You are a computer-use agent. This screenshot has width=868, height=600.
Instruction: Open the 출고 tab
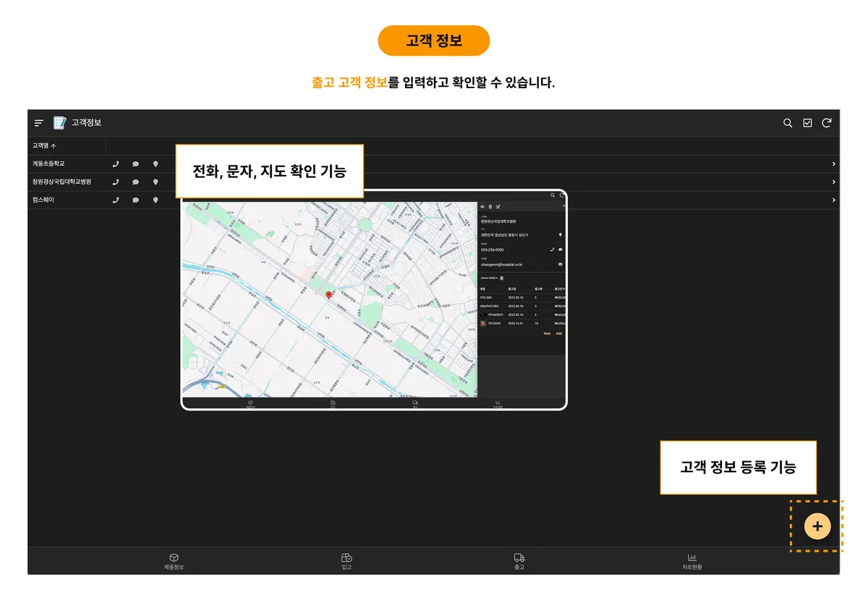tap(519, 561)
